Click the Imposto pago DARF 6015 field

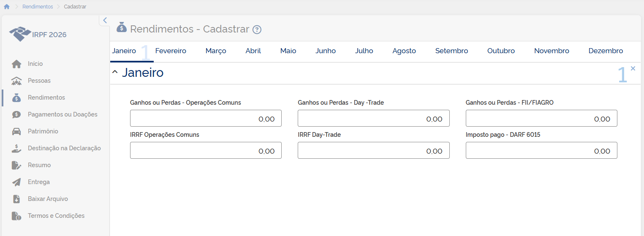coord(541,151)
